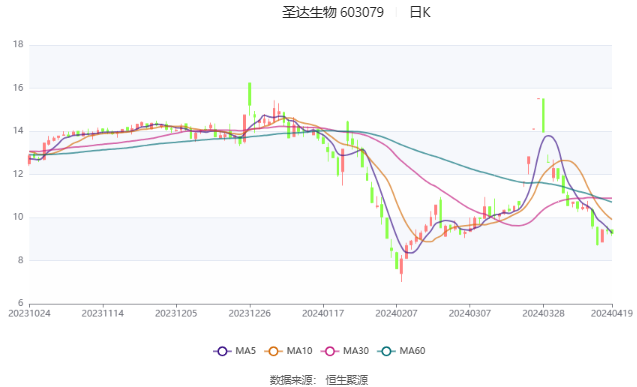Click the 20231226 date axis label
637x387 pixels.
click(249, 313)
